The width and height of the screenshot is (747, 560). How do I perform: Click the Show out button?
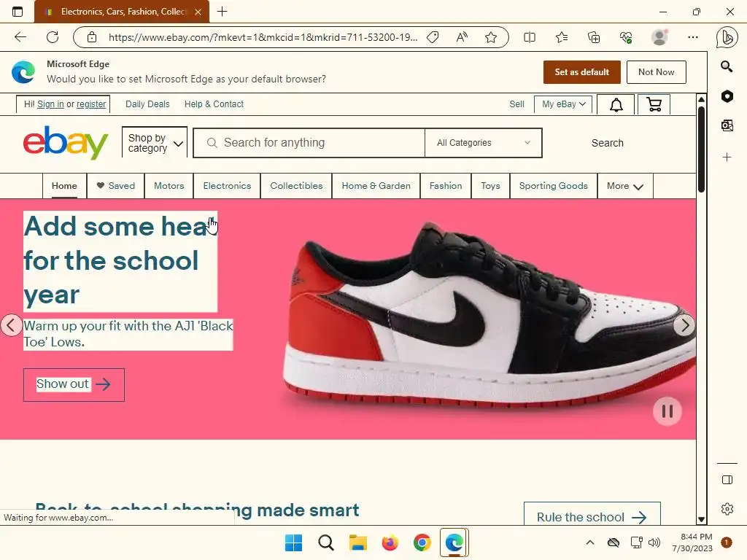point(74,385)
